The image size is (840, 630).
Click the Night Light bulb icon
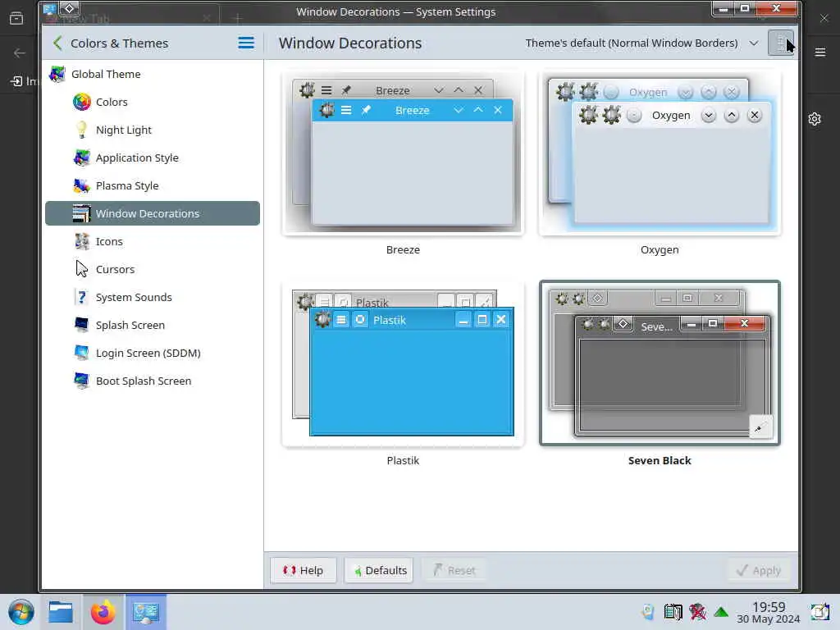coord(81,130)
